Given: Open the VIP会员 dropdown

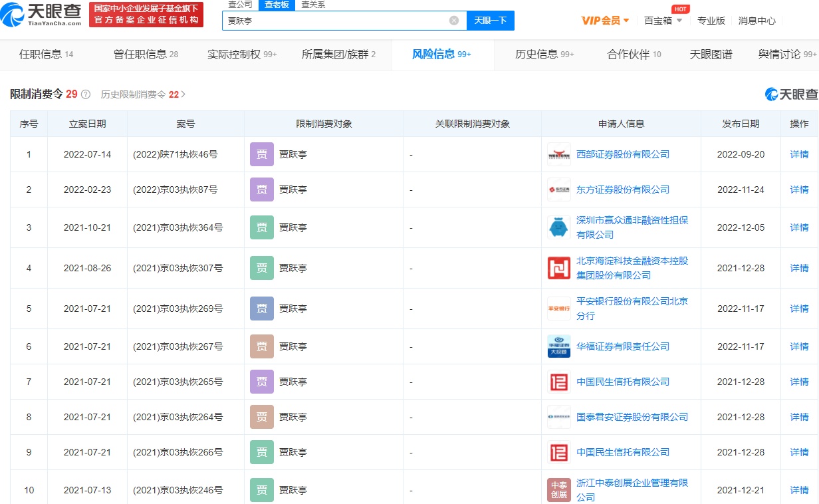Looking at the screenshot, I should [605, 21].
